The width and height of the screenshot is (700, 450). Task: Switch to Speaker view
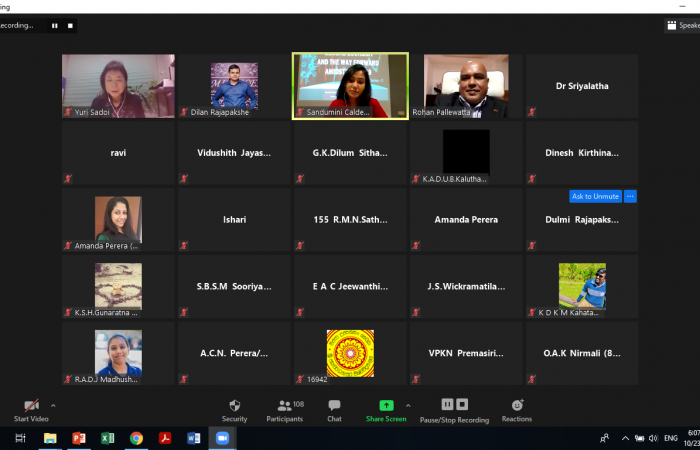point(682,25)
